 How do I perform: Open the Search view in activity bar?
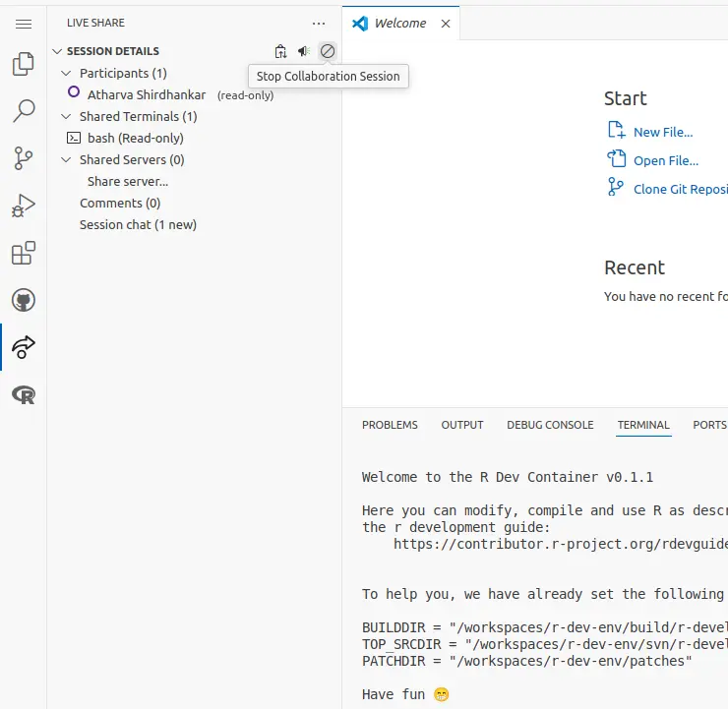click(x=23, y=111)
